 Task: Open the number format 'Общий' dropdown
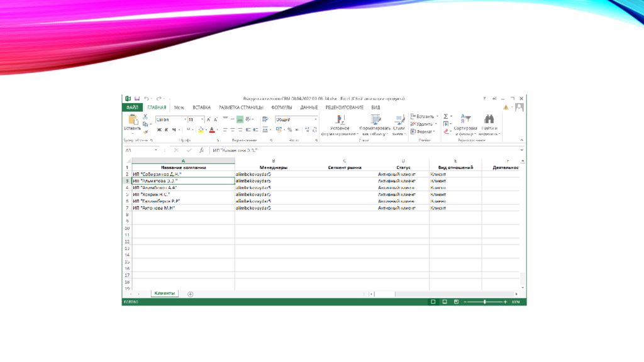point(316,119)
